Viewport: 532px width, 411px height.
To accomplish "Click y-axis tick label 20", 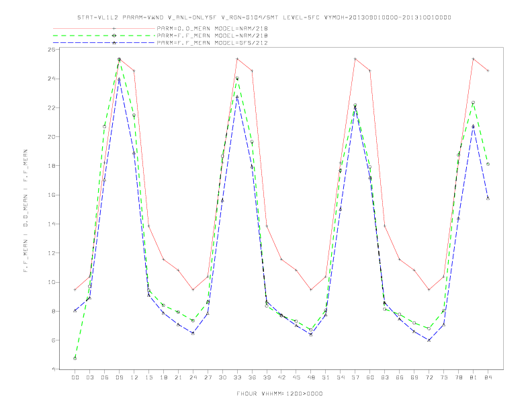I will (x=52, y=137).
